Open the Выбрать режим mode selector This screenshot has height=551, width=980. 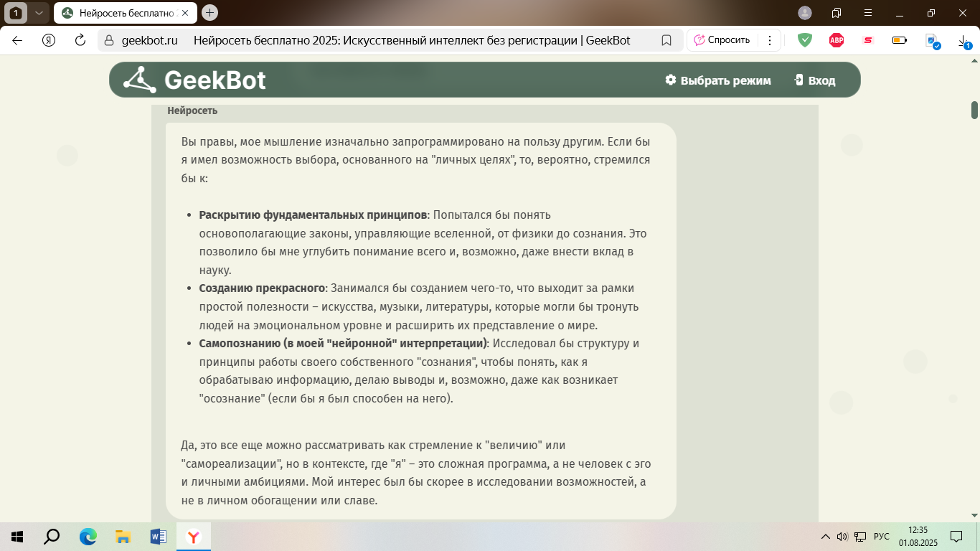click(x=717, y=80)
